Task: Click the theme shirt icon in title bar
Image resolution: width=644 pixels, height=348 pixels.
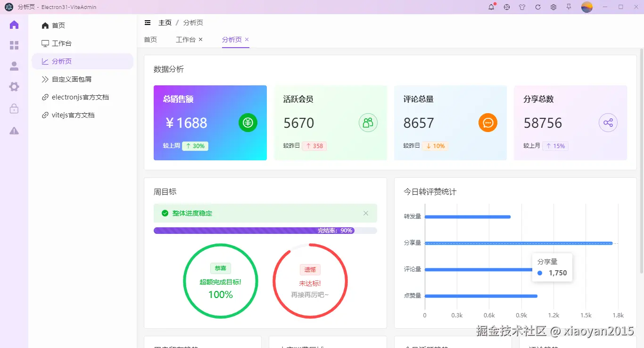Action: [x=522, y=7]
